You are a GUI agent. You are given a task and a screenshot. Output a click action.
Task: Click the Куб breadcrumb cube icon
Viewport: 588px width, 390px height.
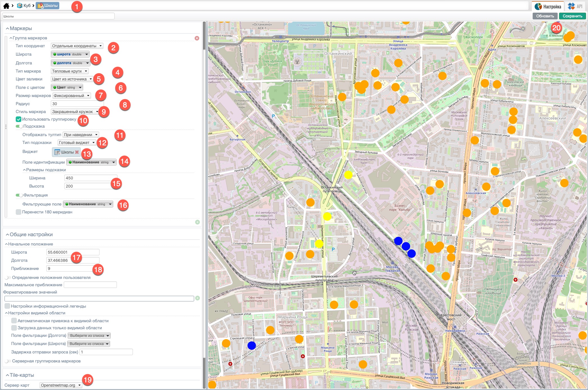tap(20, 6)
